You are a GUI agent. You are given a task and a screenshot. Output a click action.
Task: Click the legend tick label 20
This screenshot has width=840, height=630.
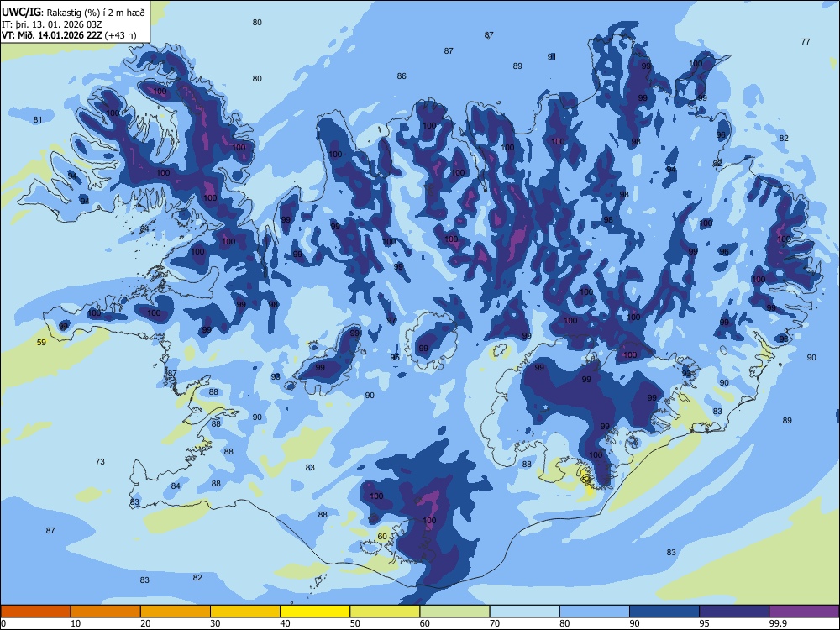145,623
